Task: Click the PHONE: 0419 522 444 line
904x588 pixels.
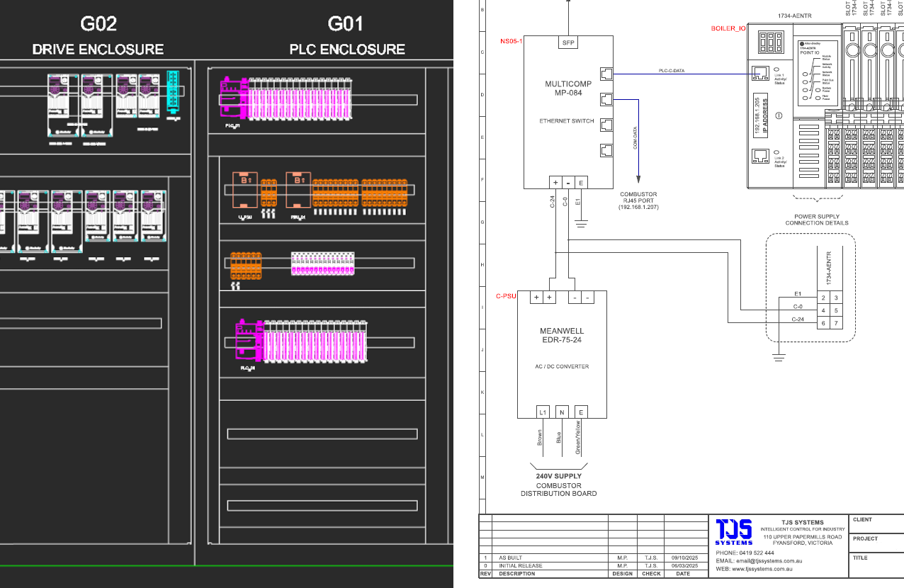Action: coord(745,553)
